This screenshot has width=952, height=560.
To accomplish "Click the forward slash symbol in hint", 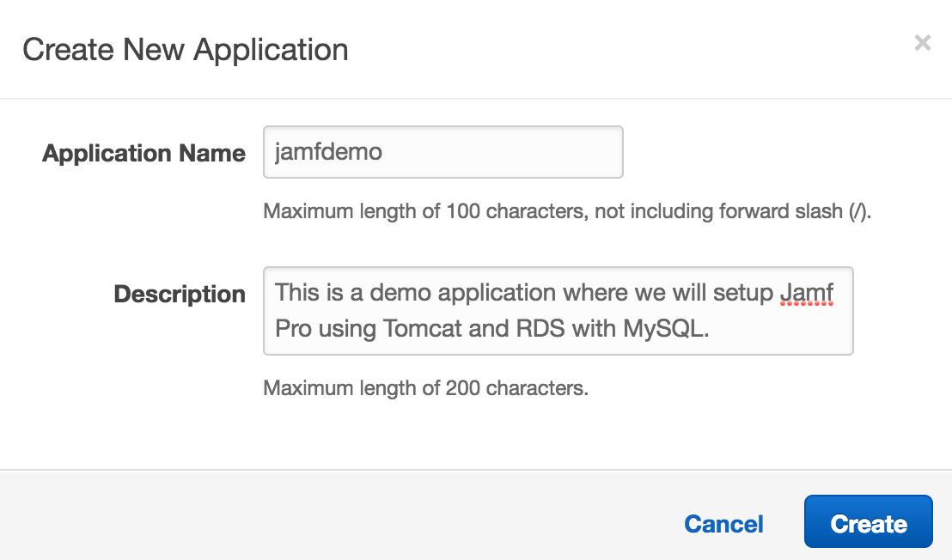I will [859, 211].
